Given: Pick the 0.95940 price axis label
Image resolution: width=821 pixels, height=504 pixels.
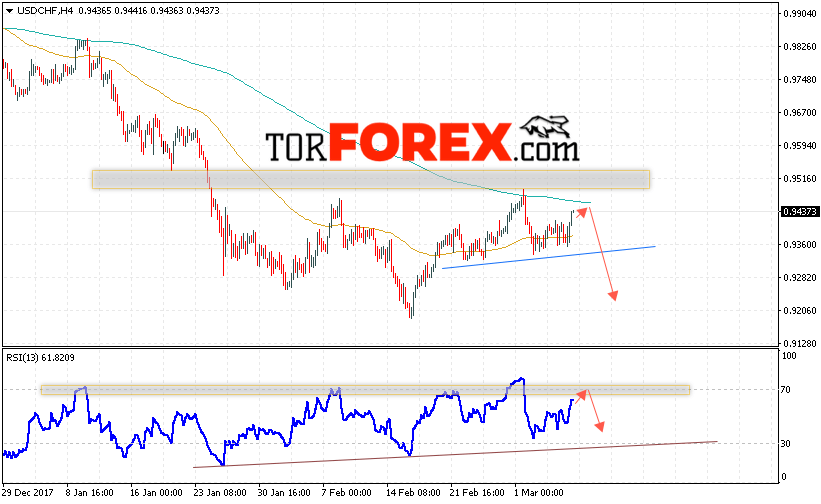Looking at the screenshot, I should pos(800,145).
